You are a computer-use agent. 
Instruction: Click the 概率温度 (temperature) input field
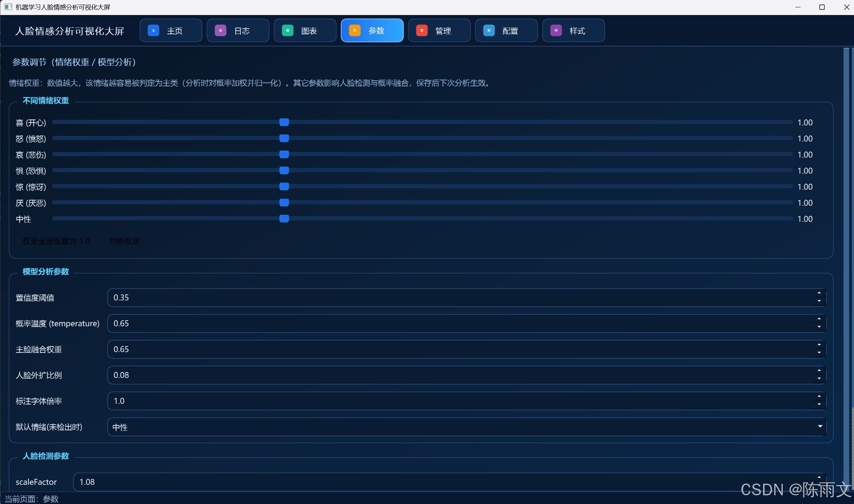coord(467,323)
